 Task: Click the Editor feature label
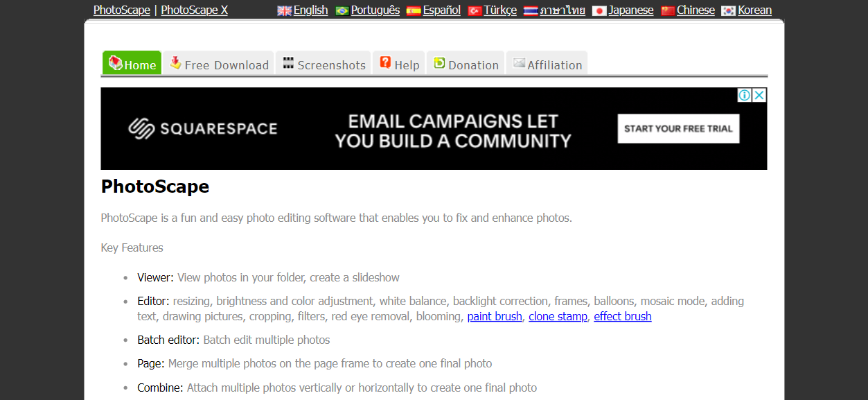(x=154, y=301)
